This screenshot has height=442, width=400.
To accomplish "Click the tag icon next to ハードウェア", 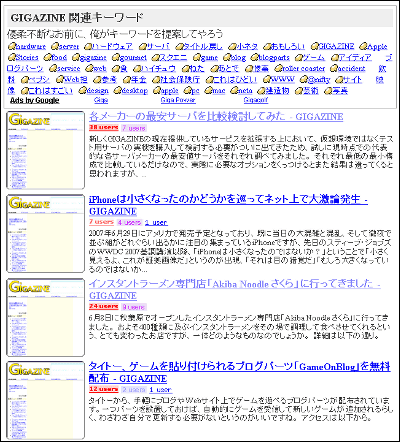I will click(88, 46).
